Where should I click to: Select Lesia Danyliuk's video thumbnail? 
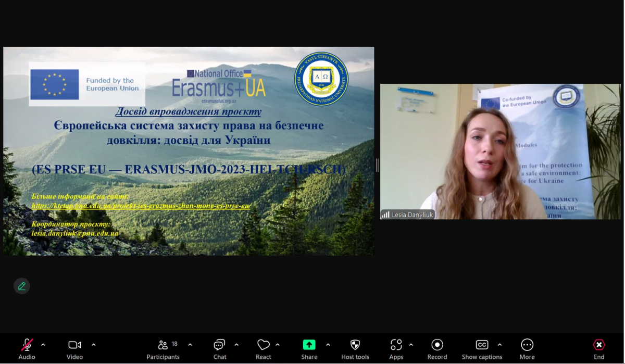click(x=500, y=152)
